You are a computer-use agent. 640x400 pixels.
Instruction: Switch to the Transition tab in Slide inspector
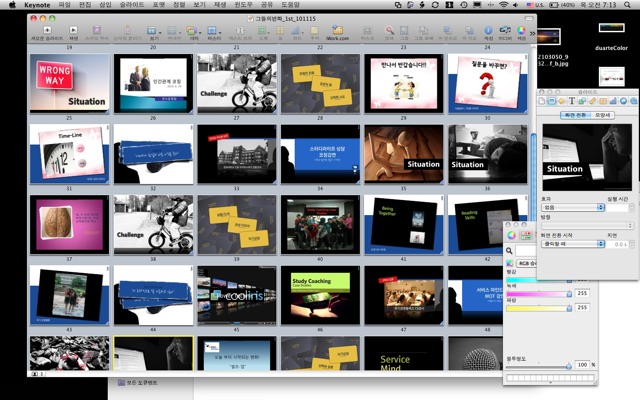coord(575,115)
